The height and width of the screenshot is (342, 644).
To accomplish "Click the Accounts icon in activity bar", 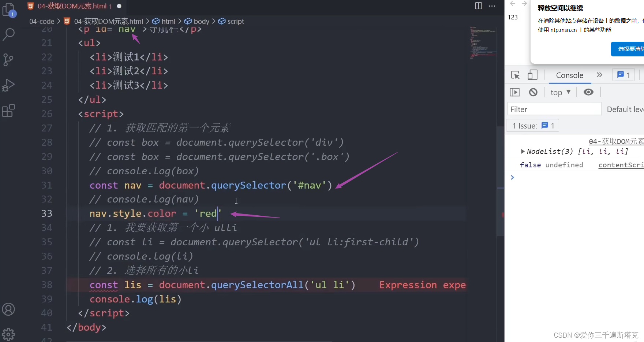I will coord(8,309).
